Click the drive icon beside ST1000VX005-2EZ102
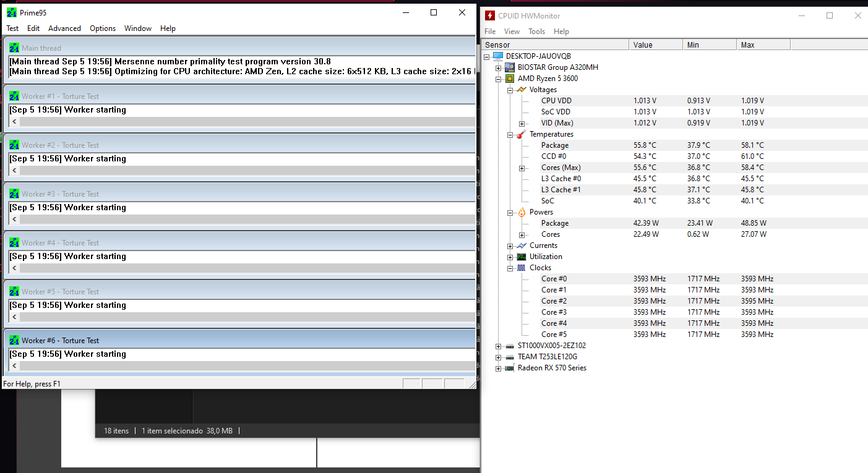 (x=510, y=346)
